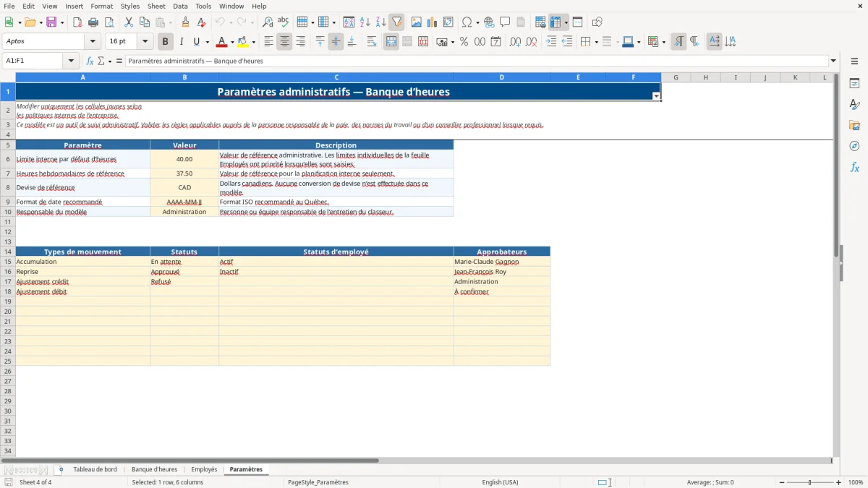The width and height of the screenshot is (868, 488).
Task: Toggle Align Left
Action: click(268, 42)
